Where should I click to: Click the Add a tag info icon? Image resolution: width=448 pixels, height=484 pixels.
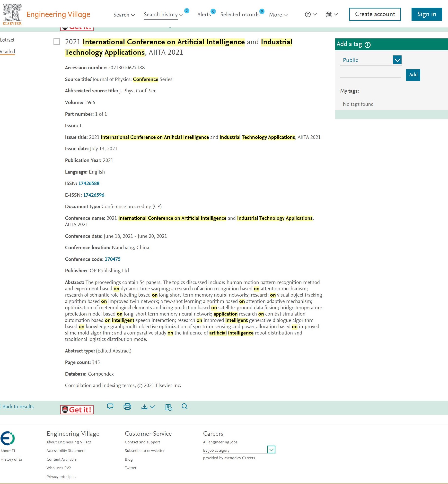[x=368, y=44]
